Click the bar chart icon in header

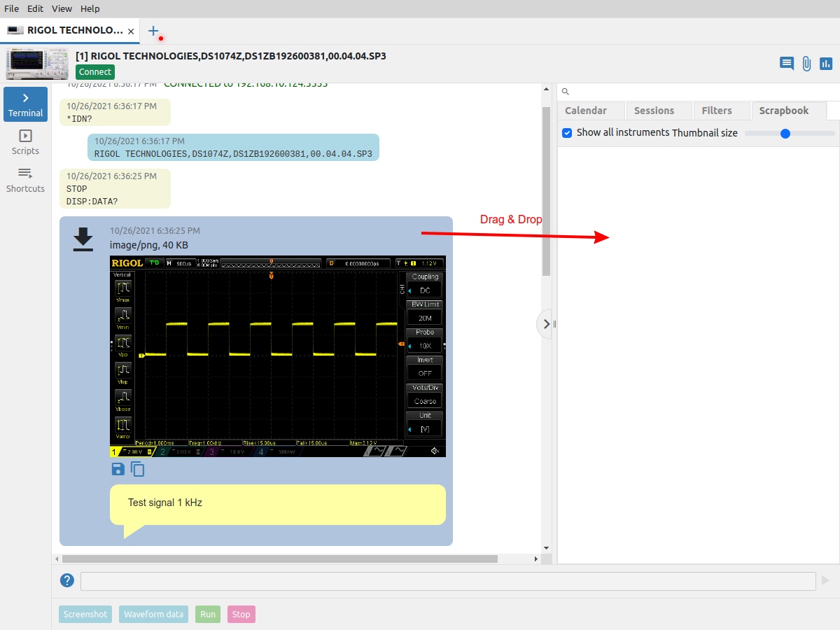826,64
